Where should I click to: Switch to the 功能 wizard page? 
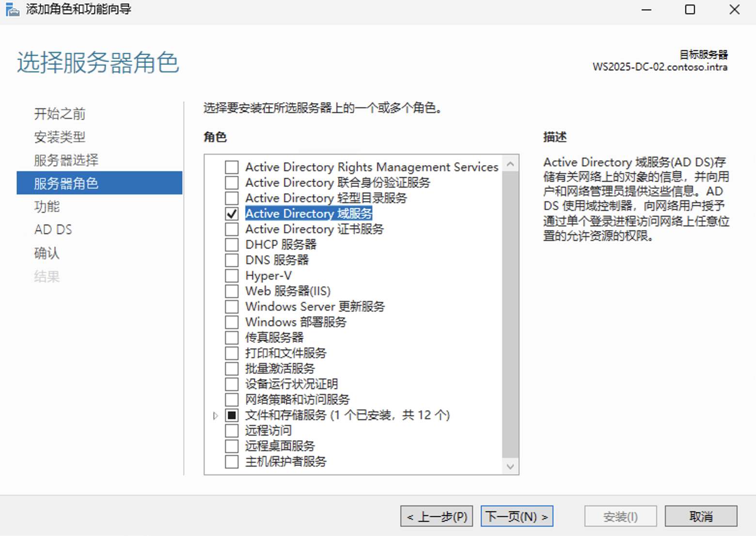[47, 207]
